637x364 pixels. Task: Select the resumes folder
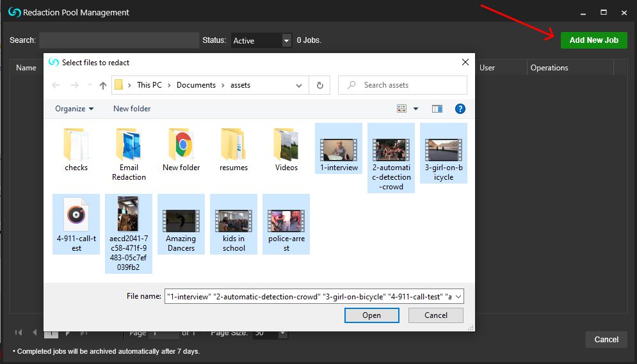click(234, 149)
